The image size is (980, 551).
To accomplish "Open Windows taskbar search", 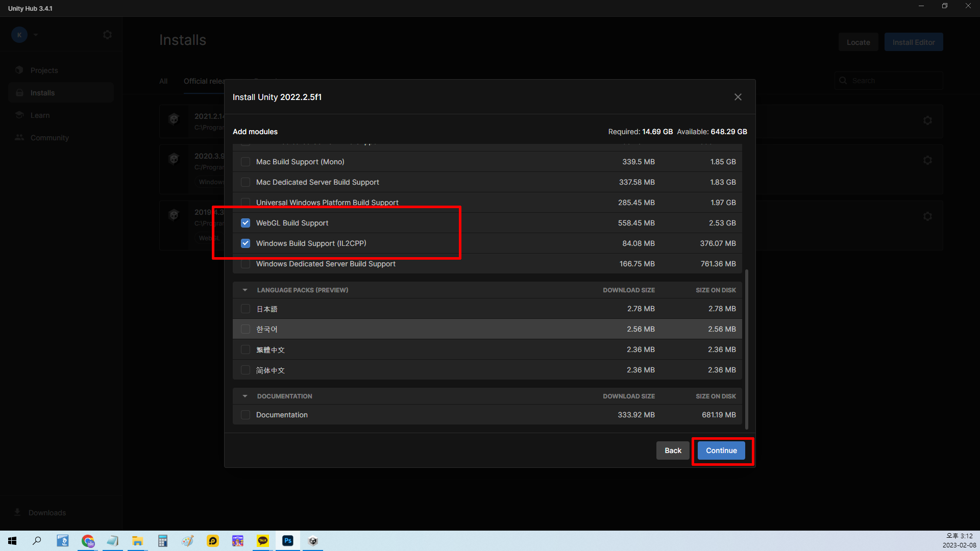I will [37, 541].
